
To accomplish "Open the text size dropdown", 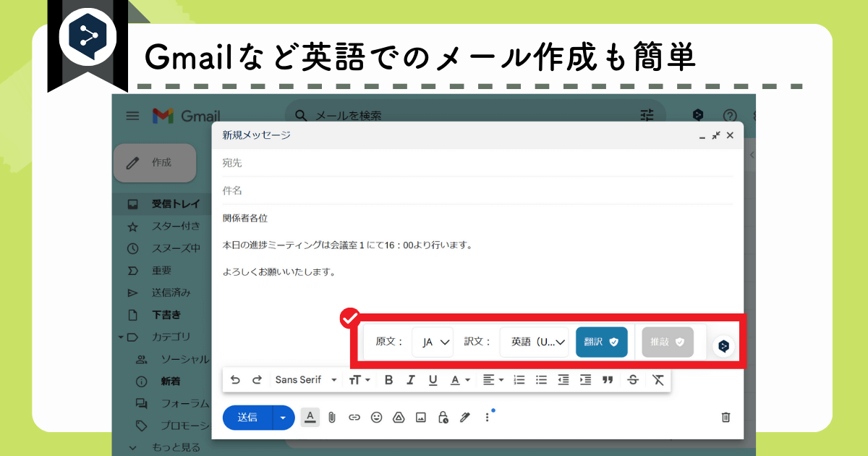I will tap(359, 380).
